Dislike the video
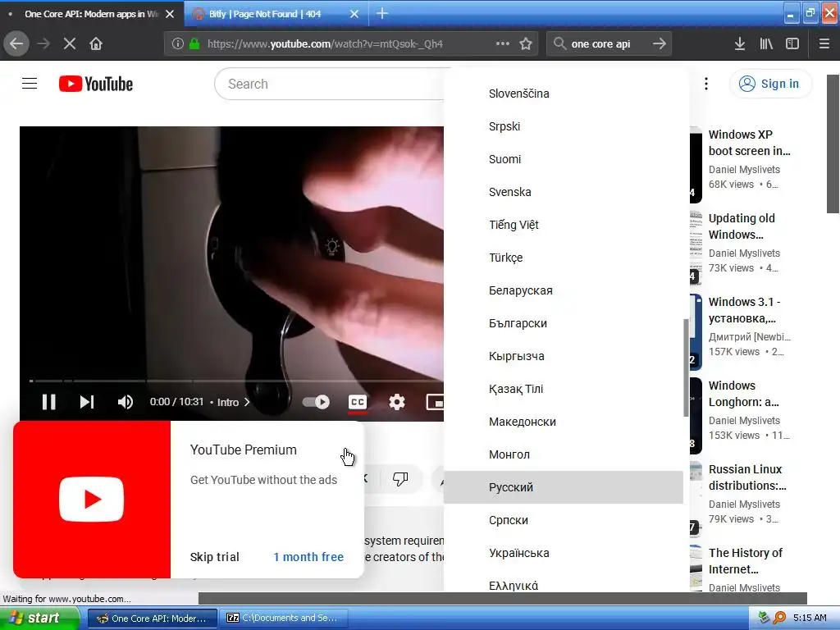 400,478
